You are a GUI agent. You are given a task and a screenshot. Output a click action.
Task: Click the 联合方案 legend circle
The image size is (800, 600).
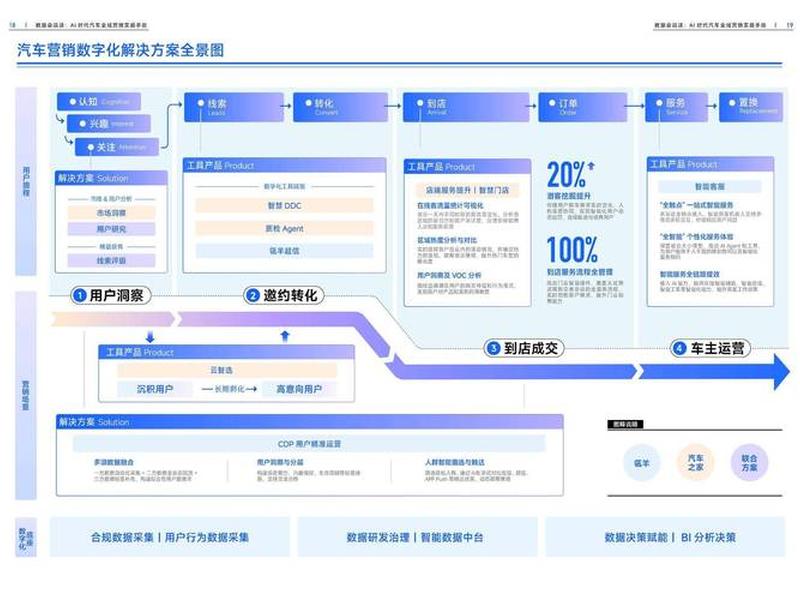749,463
